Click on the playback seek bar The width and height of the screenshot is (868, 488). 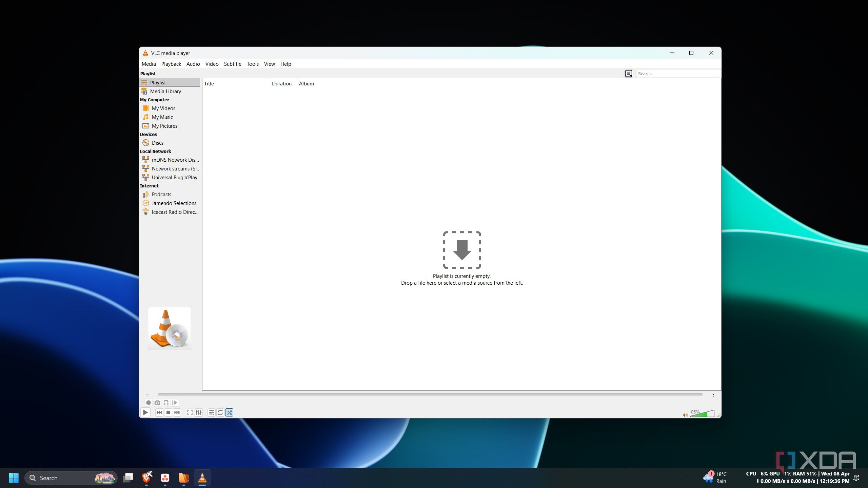(x=430, y=394)
